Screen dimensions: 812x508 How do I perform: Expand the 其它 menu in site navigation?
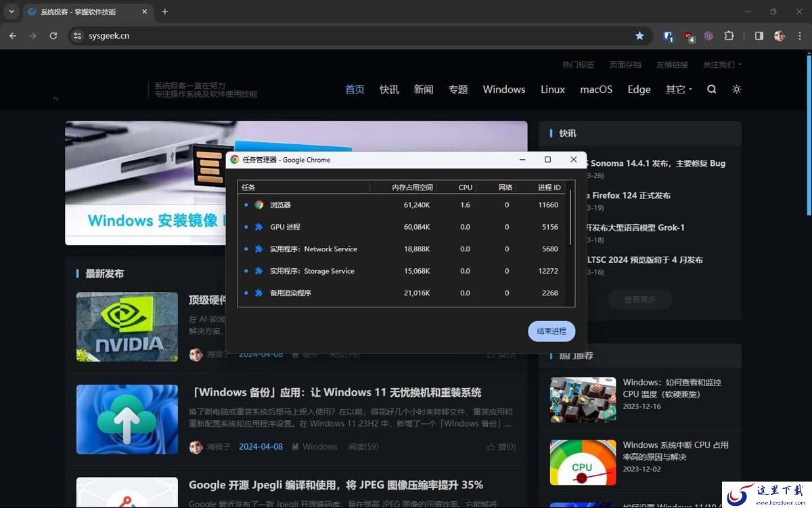pos(679,89)
